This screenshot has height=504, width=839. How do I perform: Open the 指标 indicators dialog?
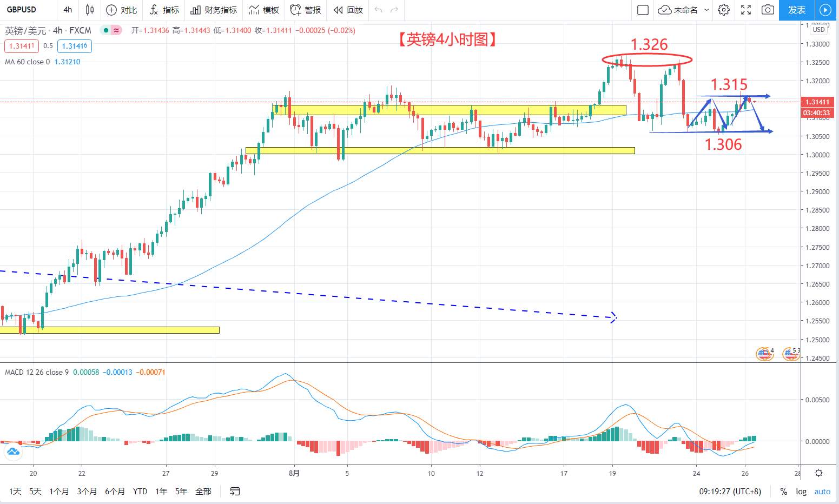click(x=164, y=10)
